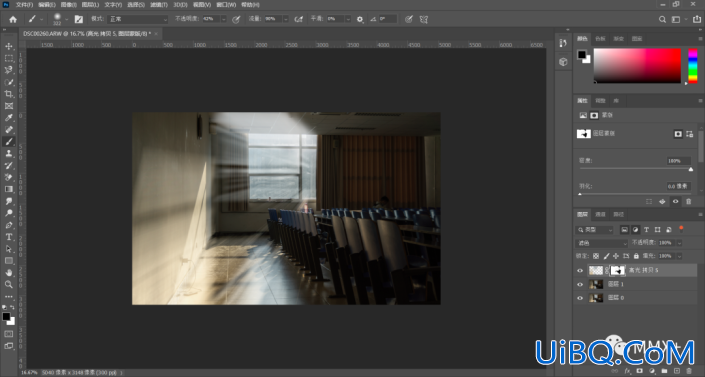Open the blending mode dropdown in options bar
This screenshot has height=377, width=705.
137,19
